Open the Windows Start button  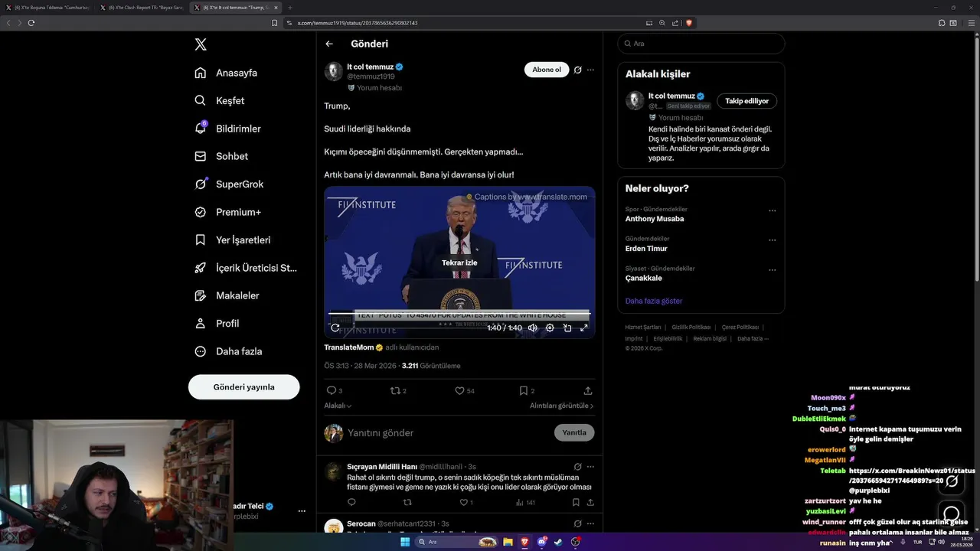(x=405, y=542)
